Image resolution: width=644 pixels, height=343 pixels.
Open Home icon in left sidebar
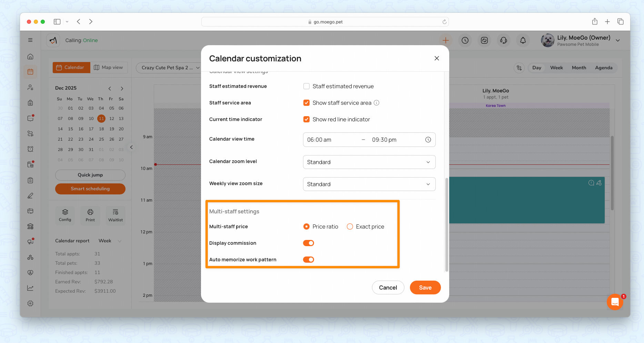30,57
